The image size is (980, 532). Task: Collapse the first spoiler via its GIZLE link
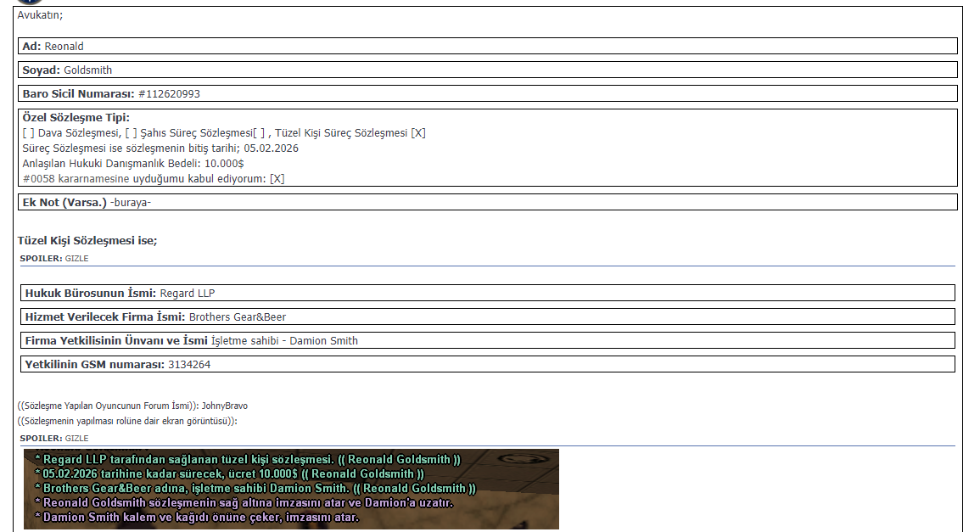click(77, 258)
